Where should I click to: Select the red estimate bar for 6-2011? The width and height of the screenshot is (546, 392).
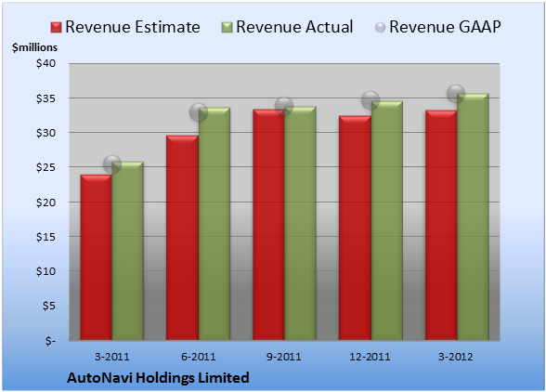[182, 238]
